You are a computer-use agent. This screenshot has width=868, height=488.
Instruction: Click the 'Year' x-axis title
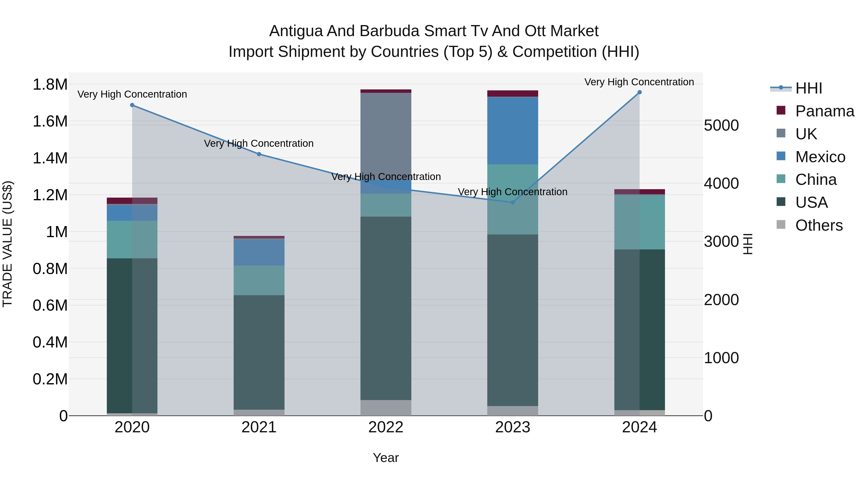pyautogui.click(x=386, y=458)
